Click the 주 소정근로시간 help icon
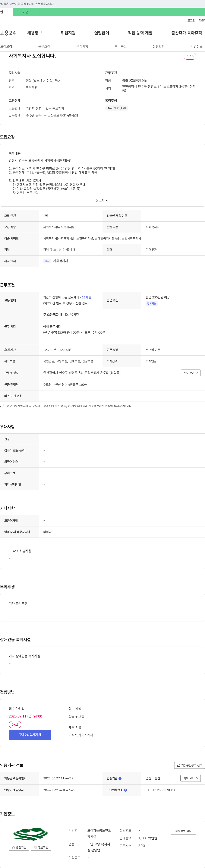 click(x=66, y=314)
